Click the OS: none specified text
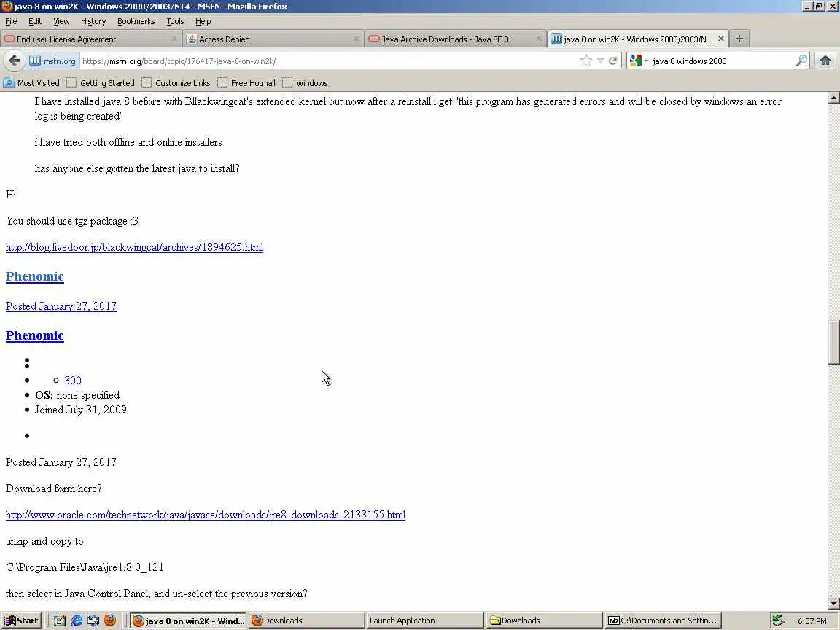840x630 pixels. 78,395
